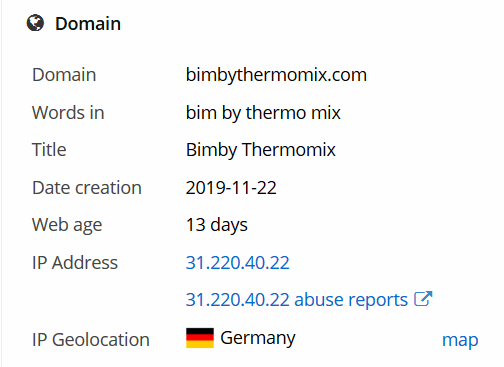The width and height of the screenshot is (504, 367).
Task: Click the Date creation label
Action: [87, 188]
